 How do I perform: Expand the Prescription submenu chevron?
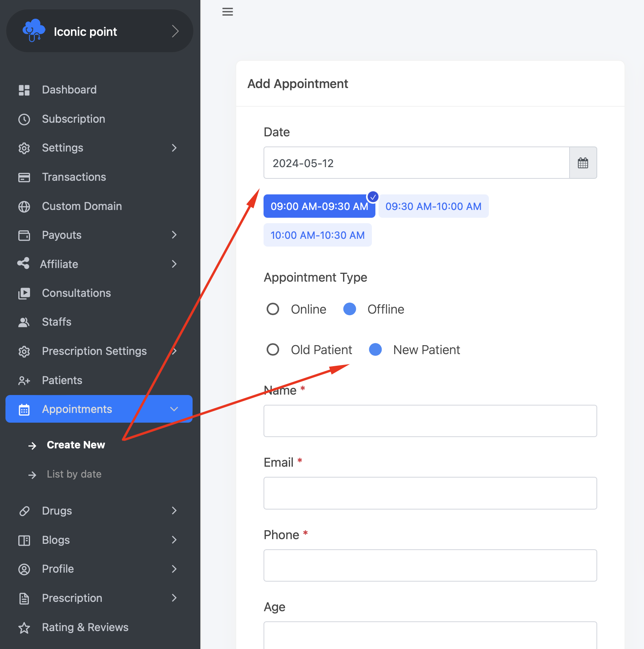click(174, 598)
